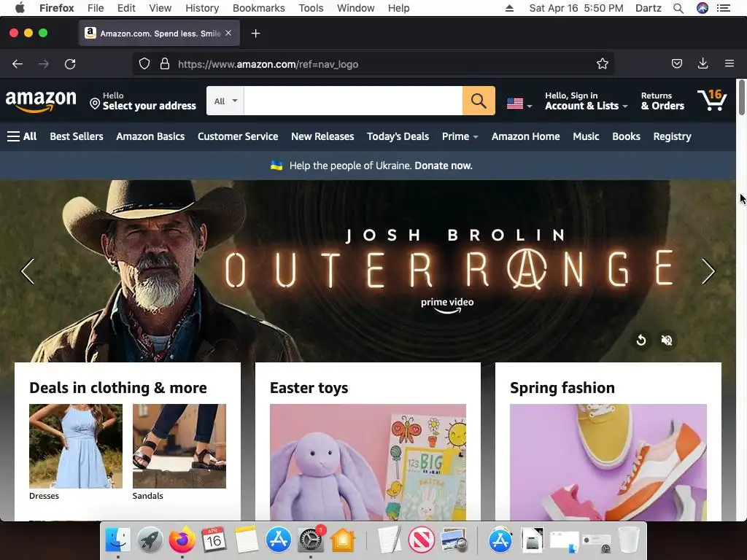Open Easter toys bunny image

tap(368, 462)
